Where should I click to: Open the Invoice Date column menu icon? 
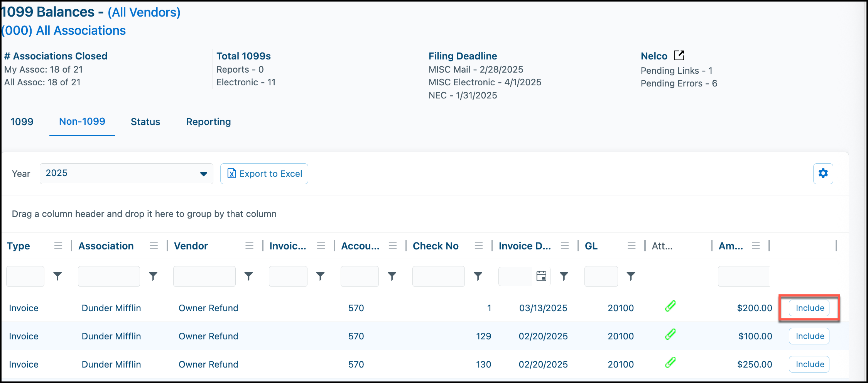[x=565, y=246]
